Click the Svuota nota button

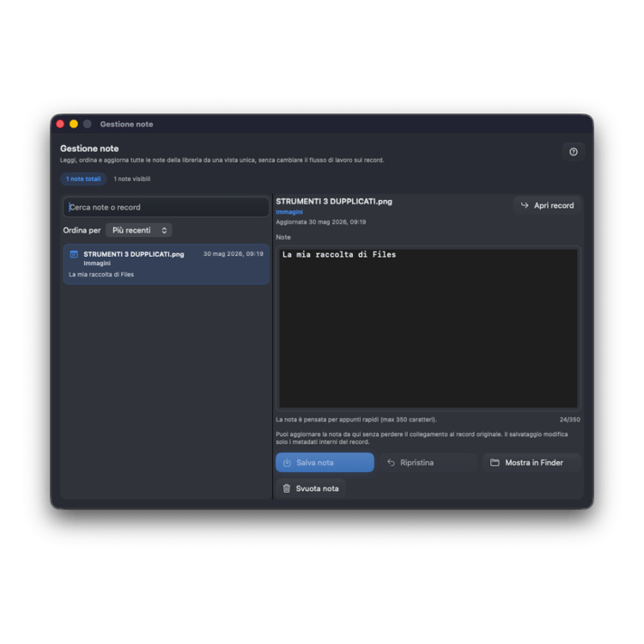coord(311,489)
